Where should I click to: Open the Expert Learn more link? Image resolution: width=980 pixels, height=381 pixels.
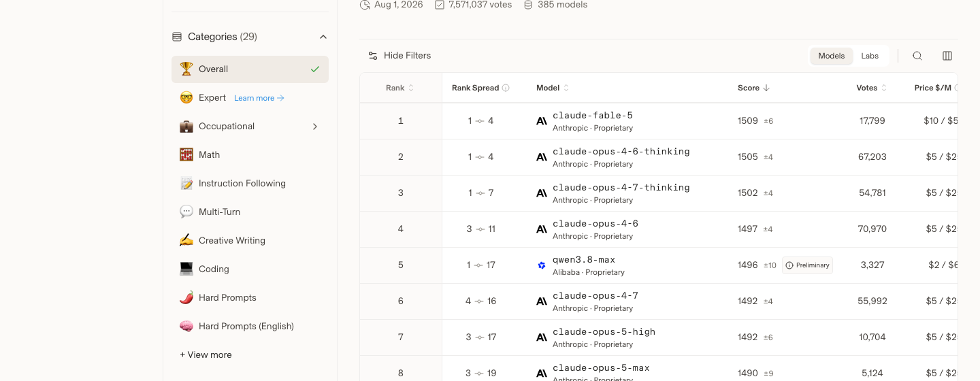(259, 98)
